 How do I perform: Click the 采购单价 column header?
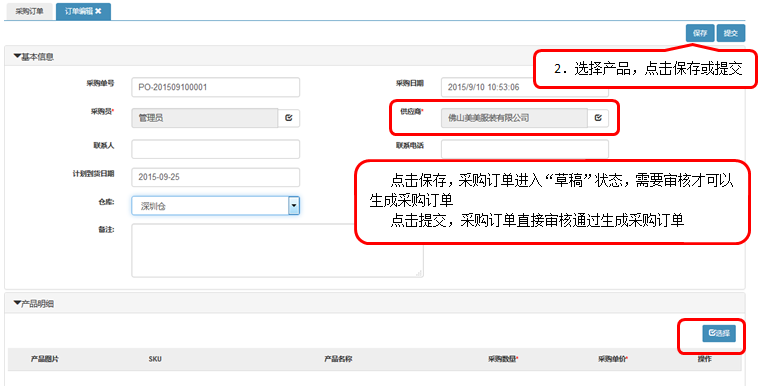(613, 359)
